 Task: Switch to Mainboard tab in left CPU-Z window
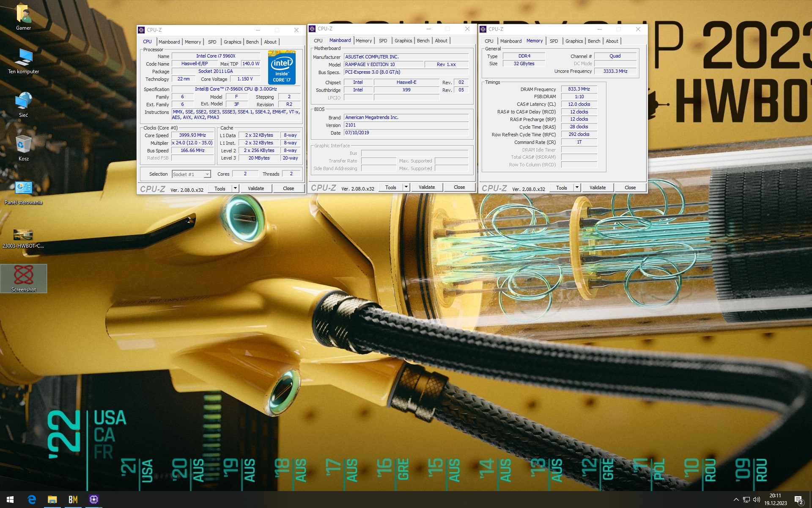tap(169, 42)
